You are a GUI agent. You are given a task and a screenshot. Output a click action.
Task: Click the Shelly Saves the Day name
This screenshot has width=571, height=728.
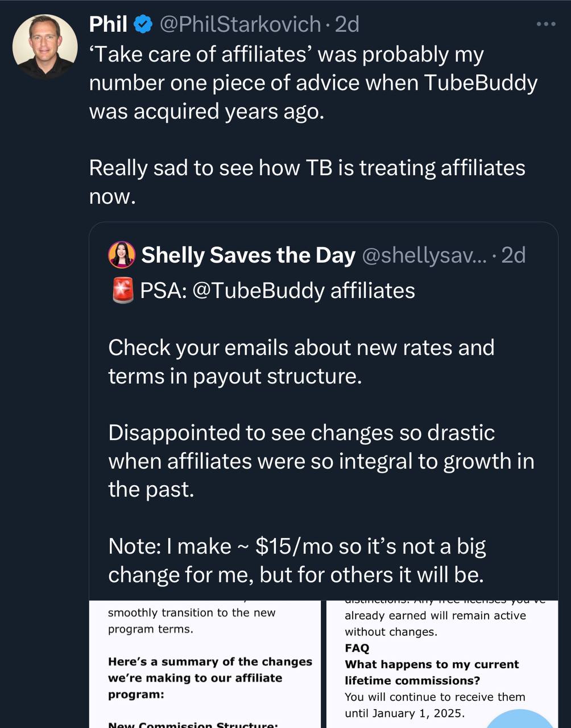[248, 255]
